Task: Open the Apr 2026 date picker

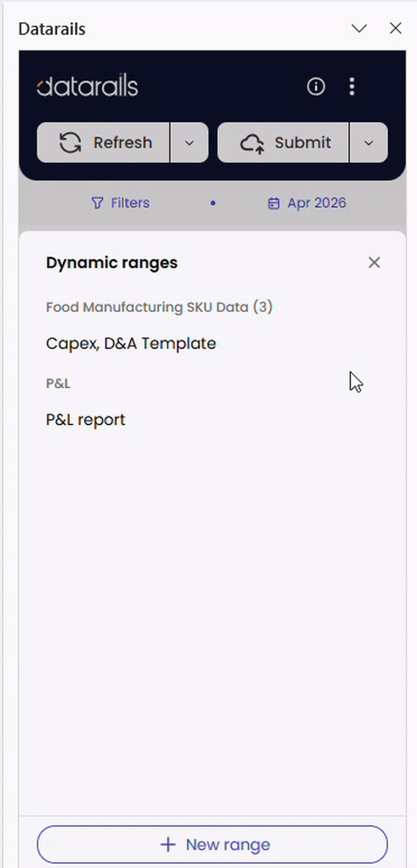Action: tap(307, 203)
